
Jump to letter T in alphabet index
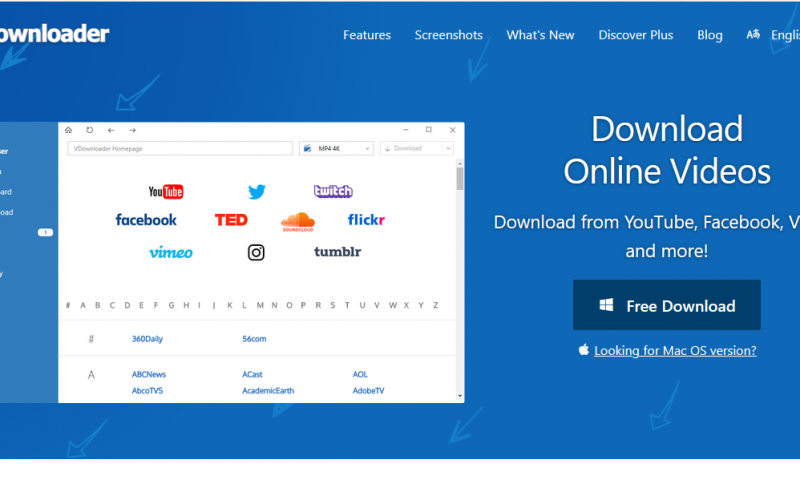(347, 305)
